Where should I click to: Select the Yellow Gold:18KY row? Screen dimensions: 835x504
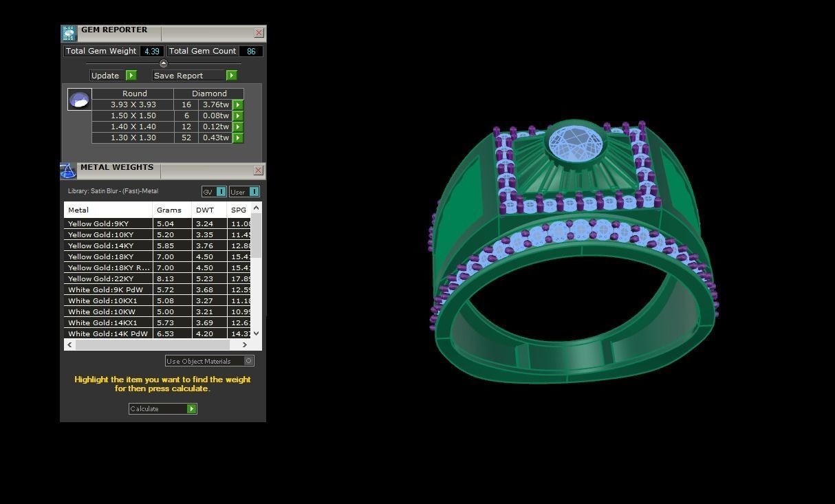(158, 256)
